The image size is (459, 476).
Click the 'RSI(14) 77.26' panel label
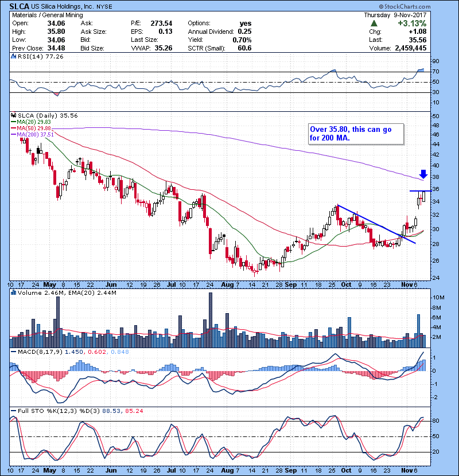(x=40, y=56)
